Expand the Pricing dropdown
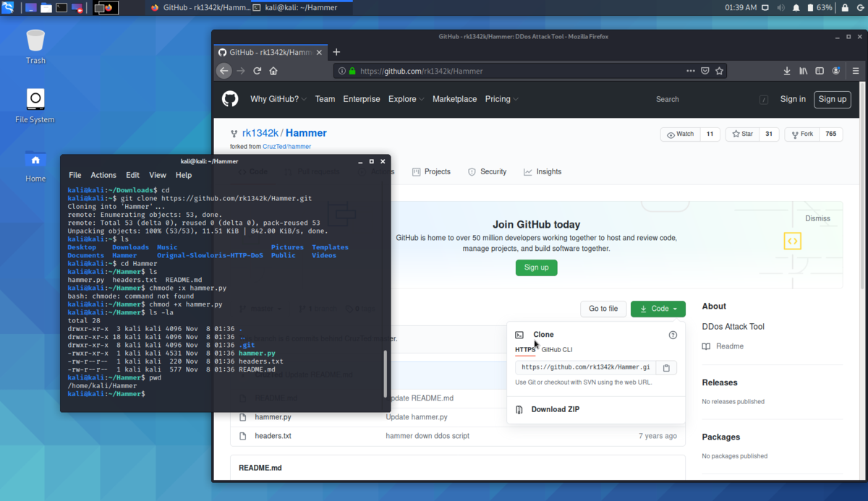868x501 pixels. tap(502, 99)
